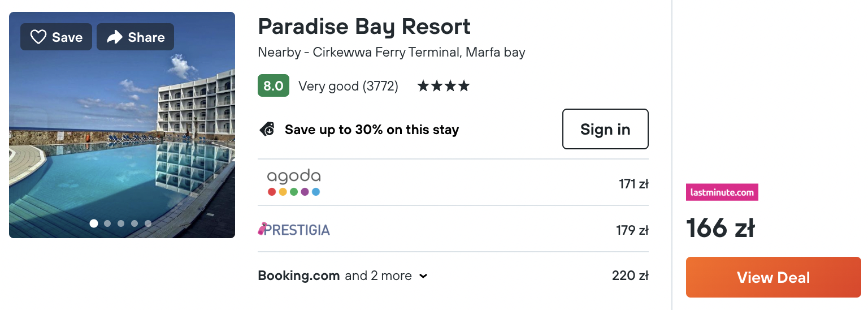
Task: Select the first photo carousel dot
Action: click(94, 223)
